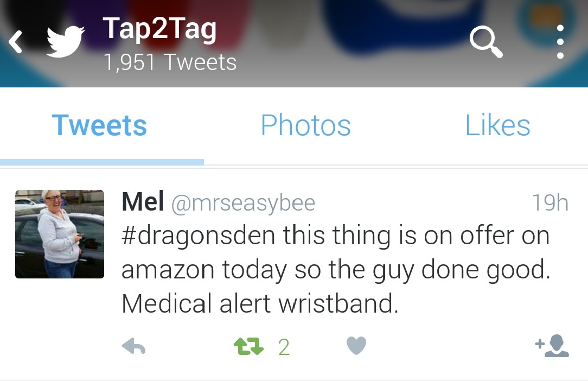This screenshot has width=588, height=381.
Task: Retweet Mel's medical wristband tweet
Action: 248,346
